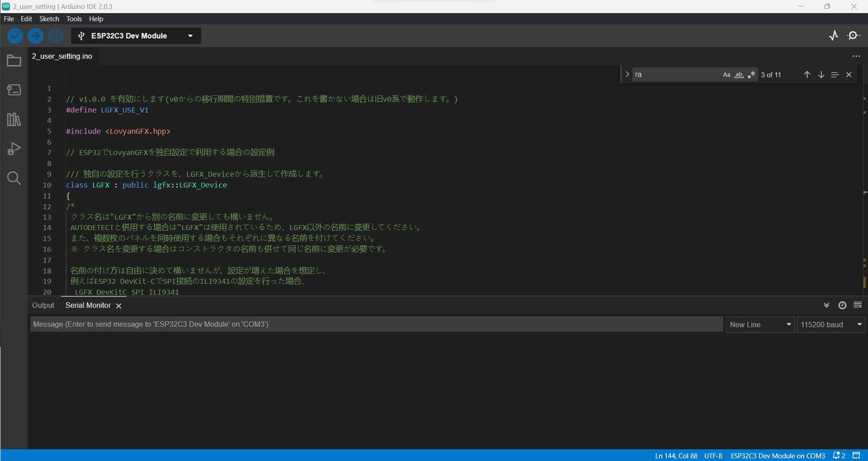
Task: Open the Boards Manager sidebar icon
Action: tap(14, 90)
